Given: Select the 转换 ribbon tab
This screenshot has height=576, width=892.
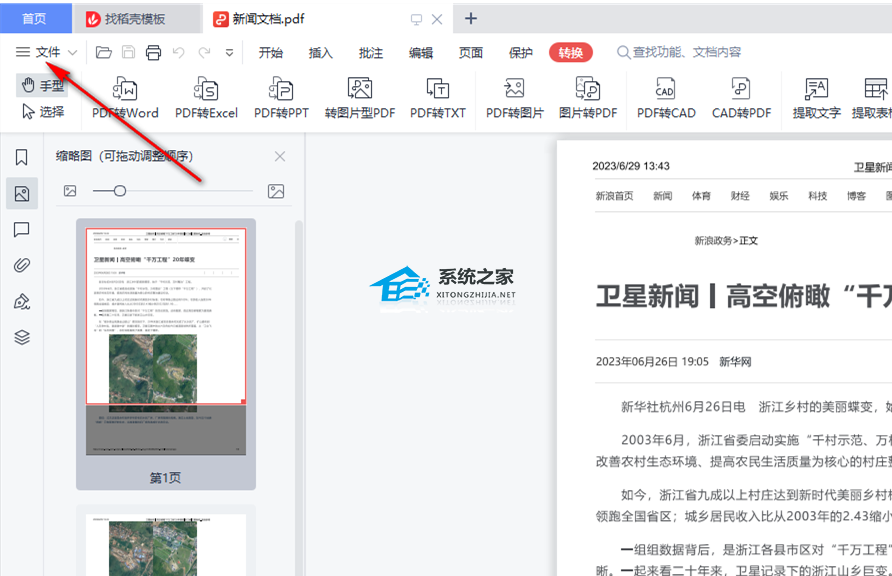Looking at the screenshot, I should [x=571, y=53].
